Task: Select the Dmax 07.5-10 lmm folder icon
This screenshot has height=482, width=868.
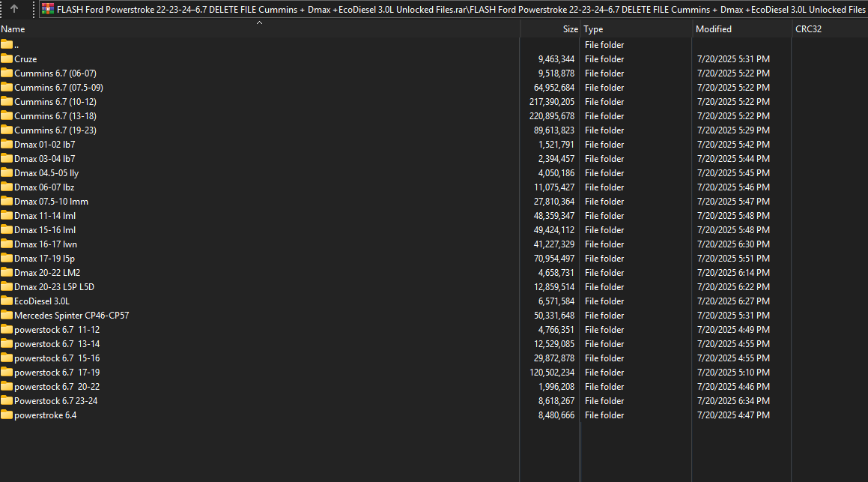Action: pyautogui.click(x=7, y=201)
